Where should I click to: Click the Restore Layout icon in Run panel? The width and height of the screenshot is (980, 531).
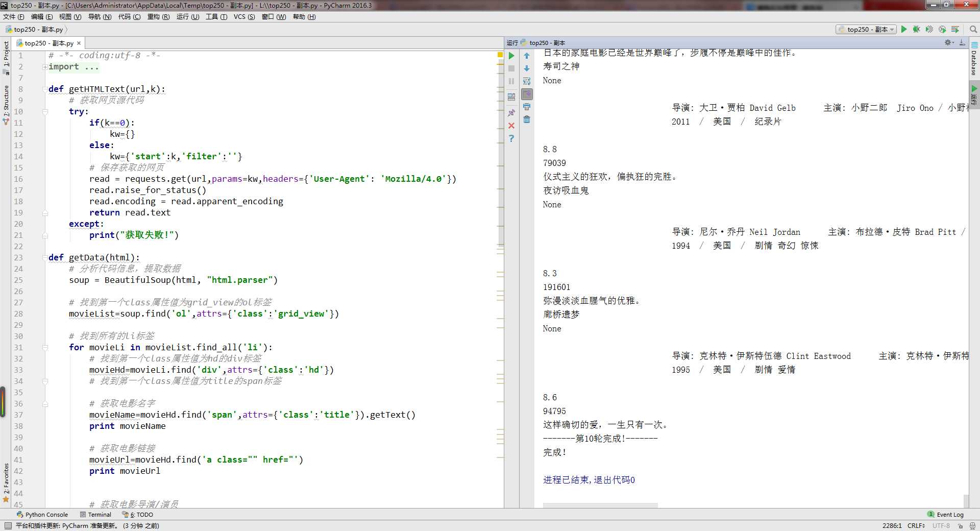coord(511,96)
